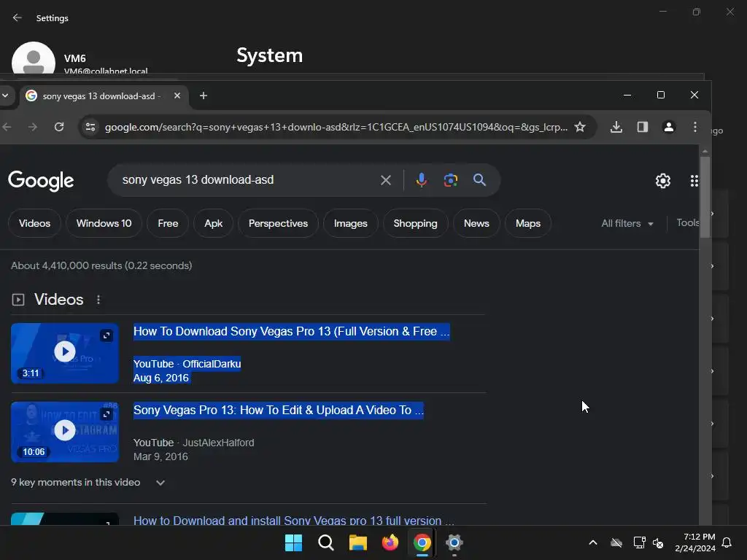
Task: Select the Windows 10 filter chip
Action: [x=104, y=223]
